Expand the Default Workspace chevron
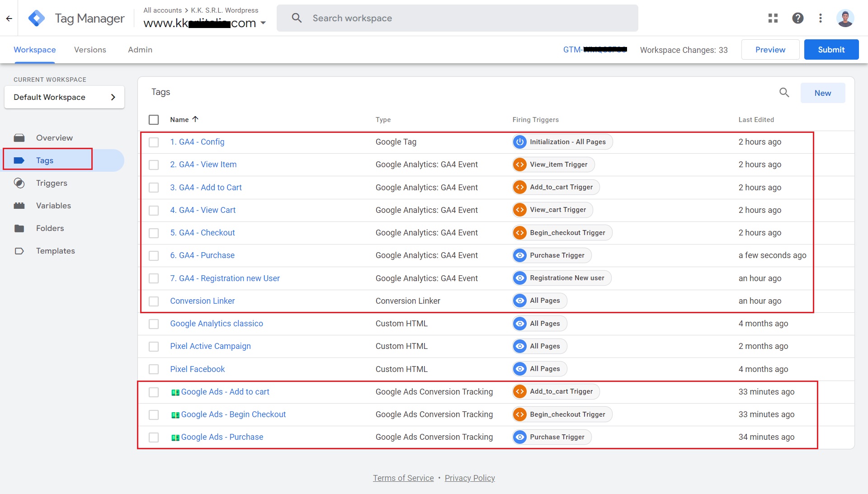The image size is (868, 494). [x=113, y=97]
